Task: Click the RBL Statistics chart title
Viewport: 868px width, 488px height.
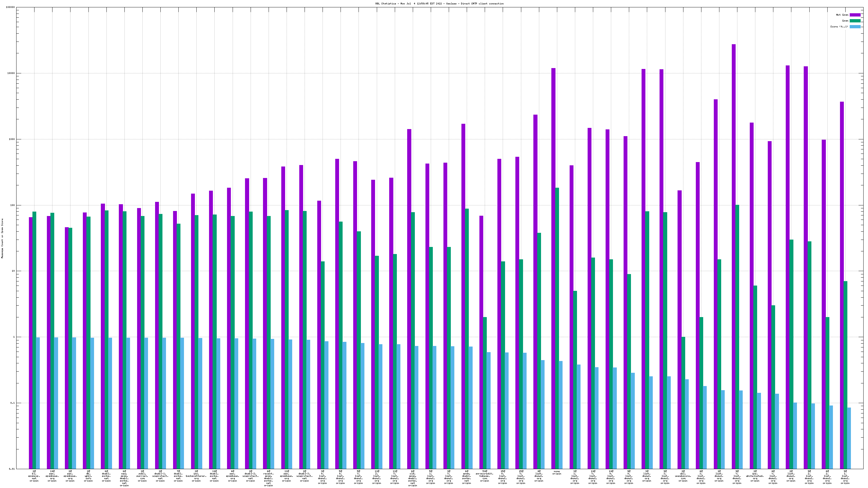Action: tap(439, 4)
